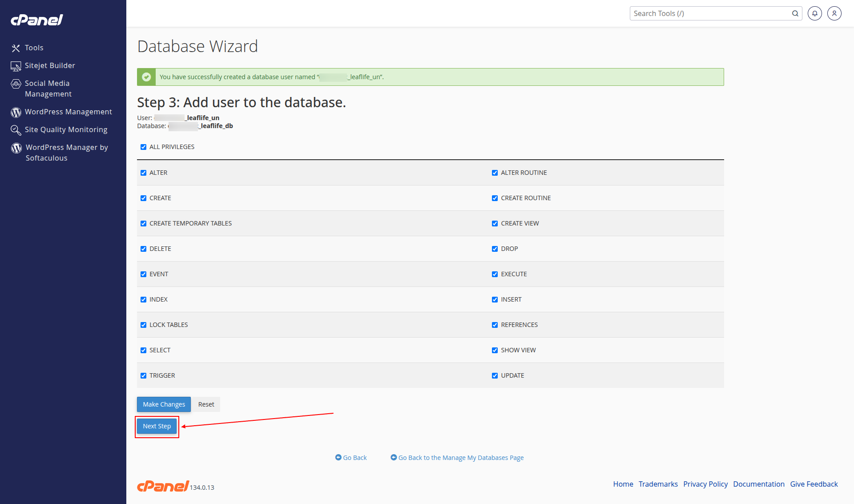Click the Database Wizard page heading
The height and width of the screenshot is (504, 854).
tap(197, 46)
